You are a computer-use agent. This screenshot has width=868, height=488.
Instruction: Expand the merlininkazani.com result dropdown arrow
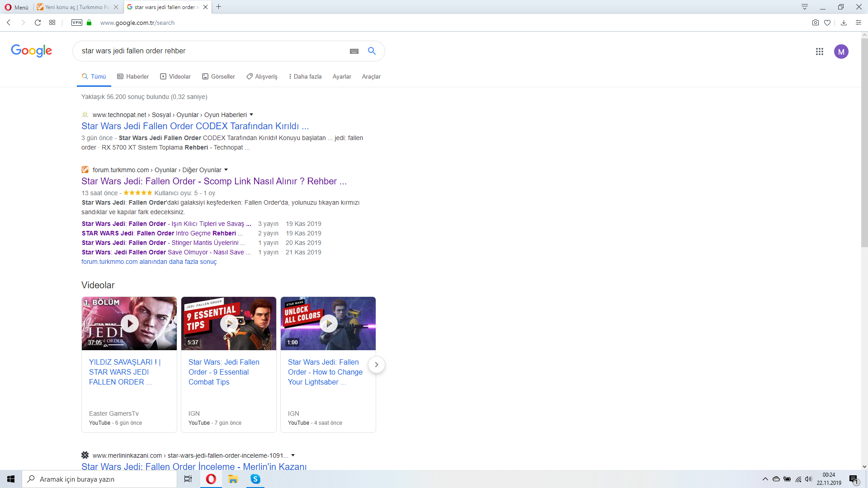[293, 455]
